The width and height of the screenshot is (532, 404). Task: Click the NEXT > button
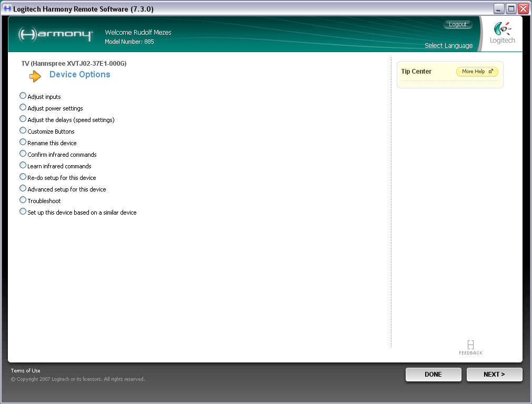[494, 374]
